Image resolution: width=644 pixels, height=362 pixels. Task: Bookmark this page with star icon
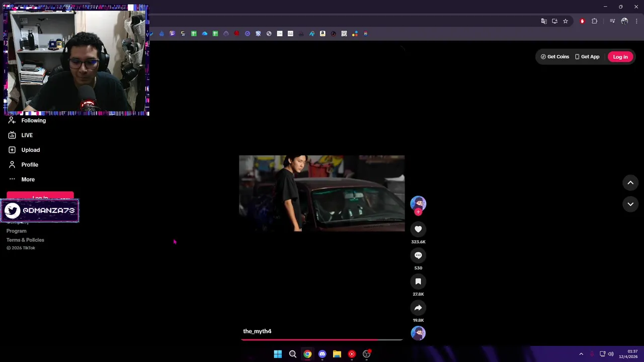click(x=566, y=21)
